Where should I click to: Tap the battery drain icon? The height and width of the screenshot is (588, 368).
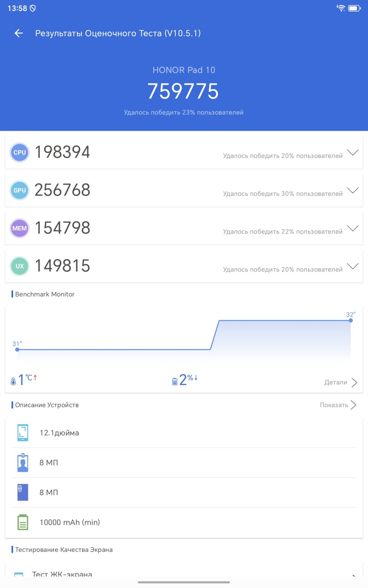click(175, 381)
